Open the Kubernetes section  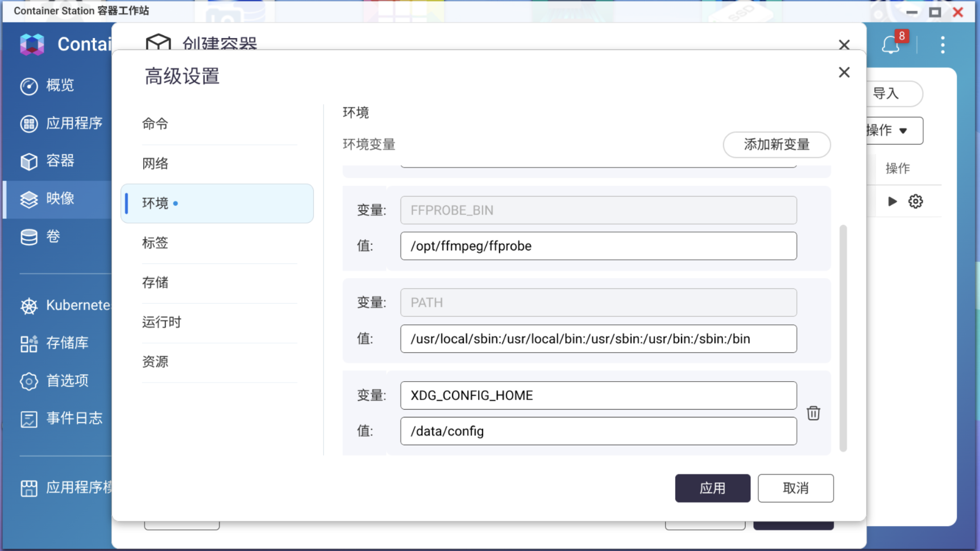click(68, 305)
